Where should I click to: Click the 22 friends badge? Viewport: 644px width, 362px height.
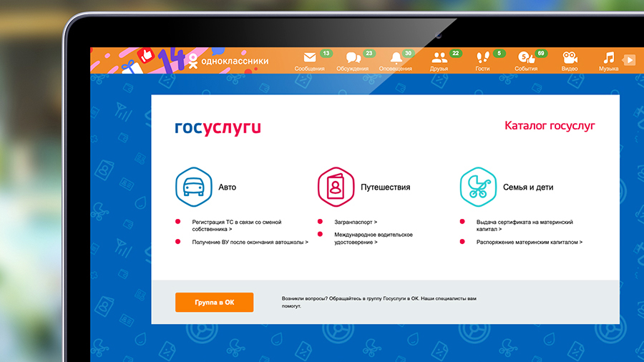pyautogui.click(x=456, y=54)
